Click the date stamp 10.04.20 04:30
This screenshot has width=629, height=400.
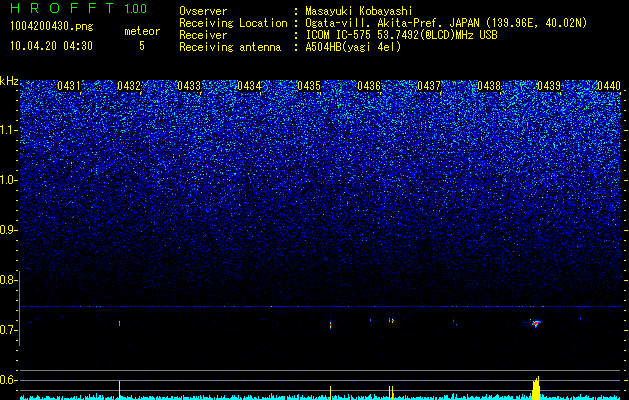pyautogui.click(x=51, y=46)
